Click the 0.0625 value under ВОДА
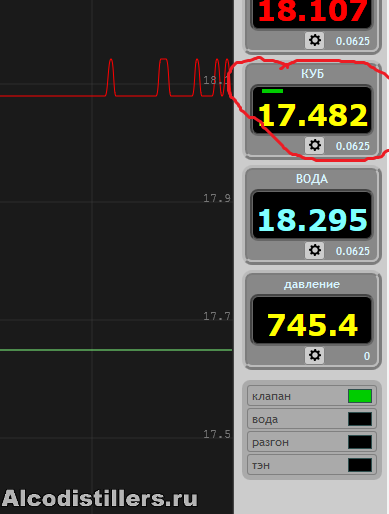389x514 pixels. 353,251
